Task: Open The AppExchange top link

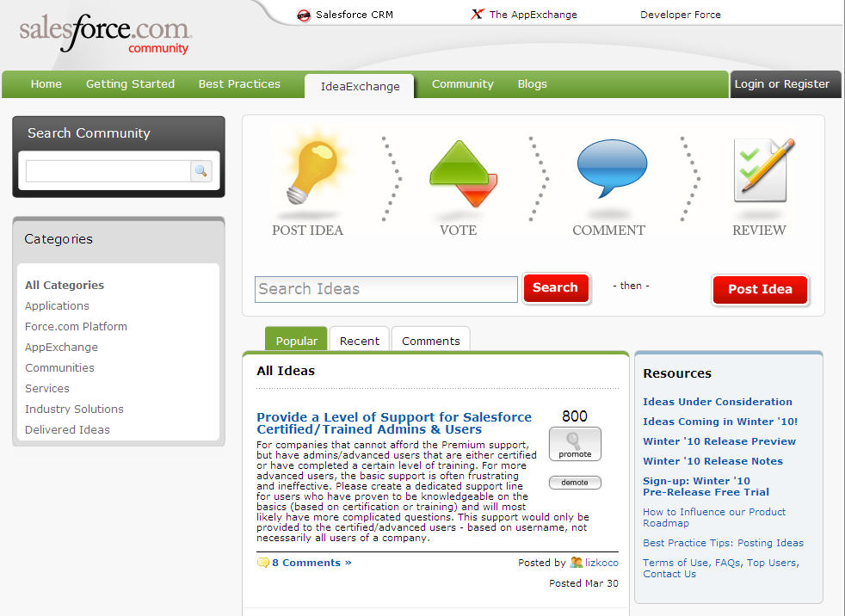Action: point(533,15)
